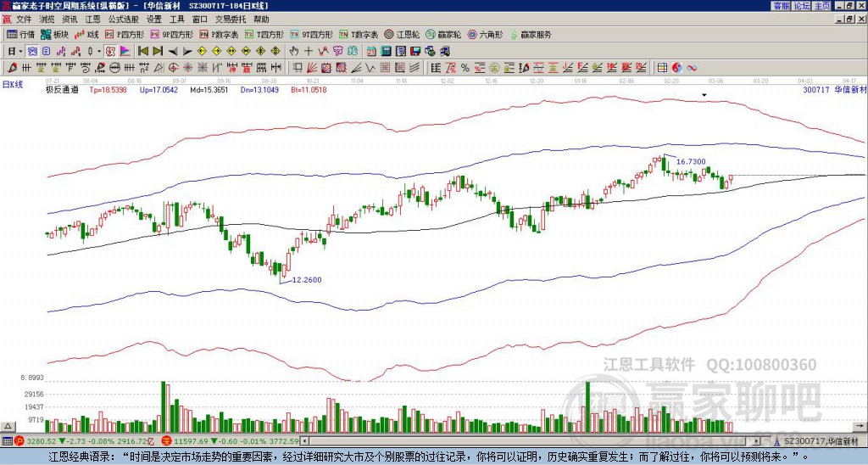Open 赢家服务 from the toolbar
This screenshot has width=868, height=465.
[531, 34]
